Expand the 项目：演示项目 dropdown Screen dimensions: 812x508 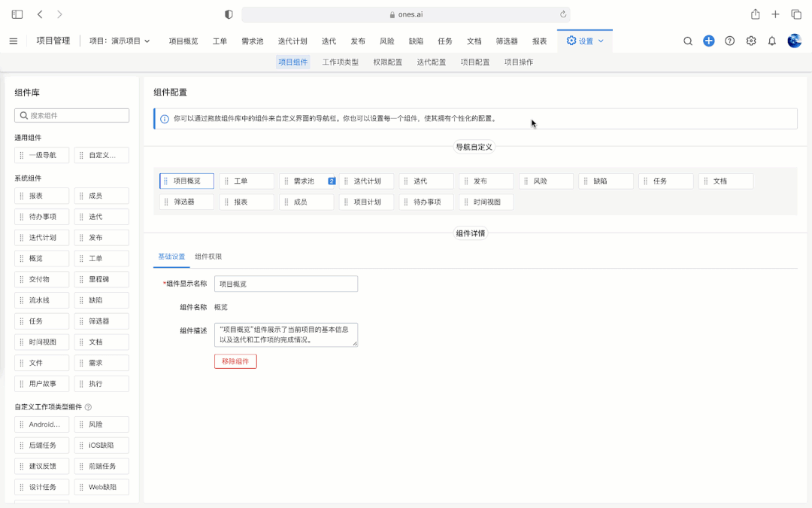pyautogui.click(x=120, y=41)
